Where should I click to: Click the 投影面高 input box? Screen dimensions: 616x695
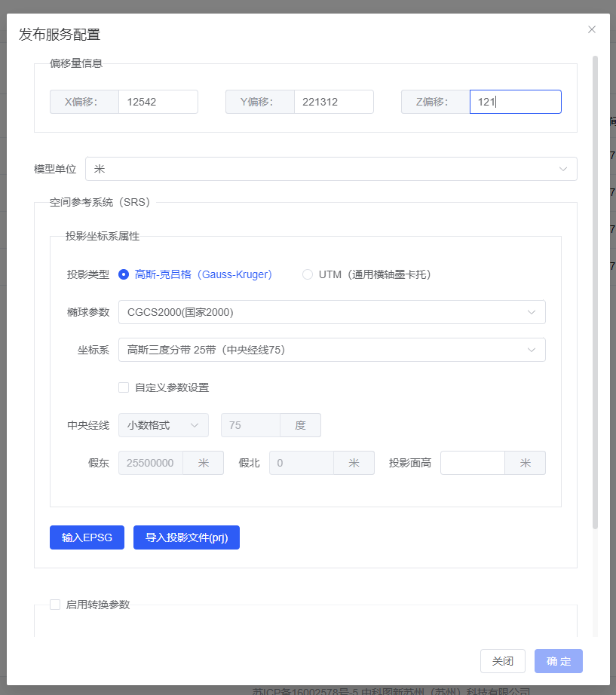[473, 463]
